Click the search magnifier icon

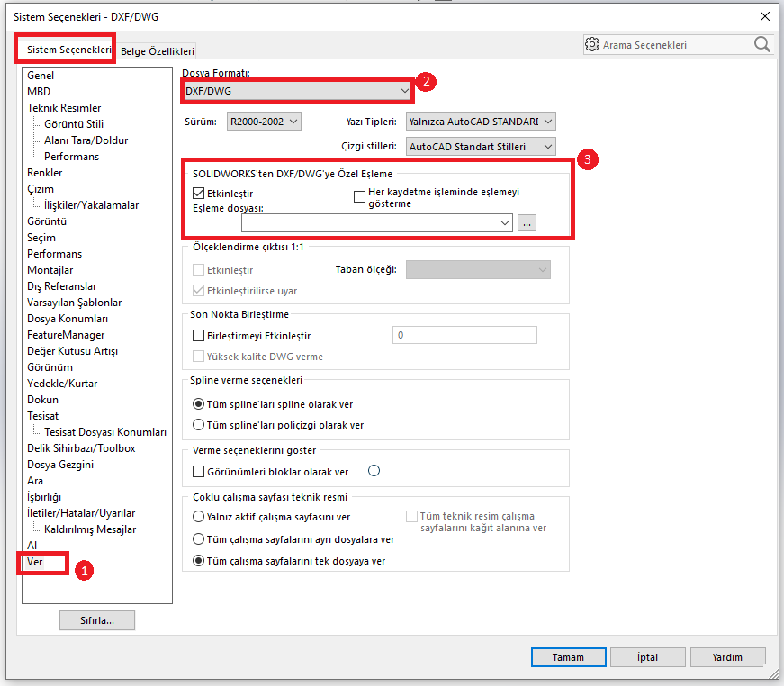tap(761, 44)
